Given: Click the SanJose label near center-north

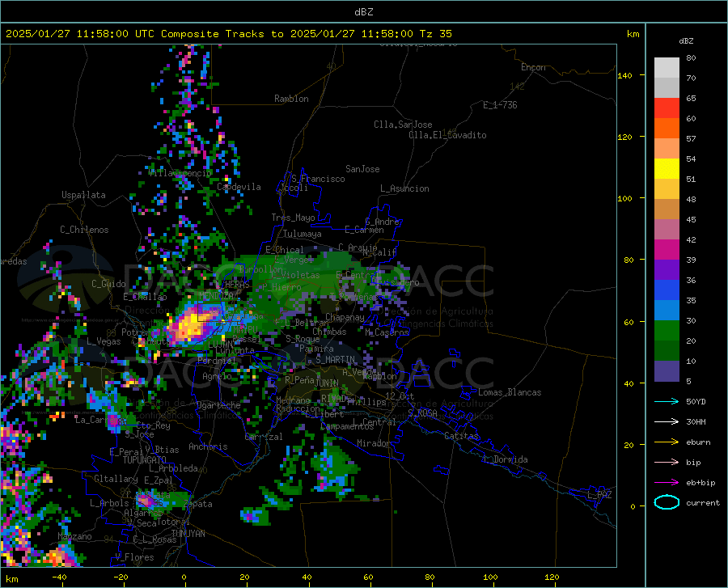Looking at the screenshot, I should [x=362, y=169].
